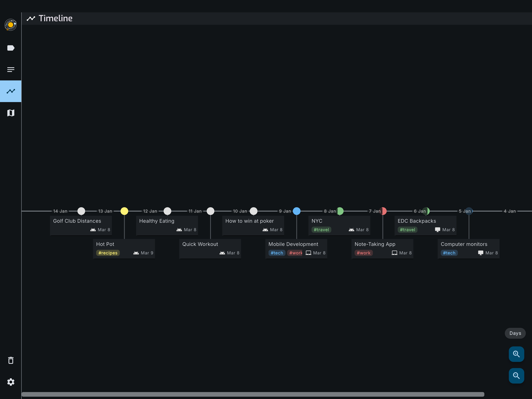Click the Android icon on Healthy Eating card
Viewport: 532px width, 399px height.
click(x=179, y=230)
